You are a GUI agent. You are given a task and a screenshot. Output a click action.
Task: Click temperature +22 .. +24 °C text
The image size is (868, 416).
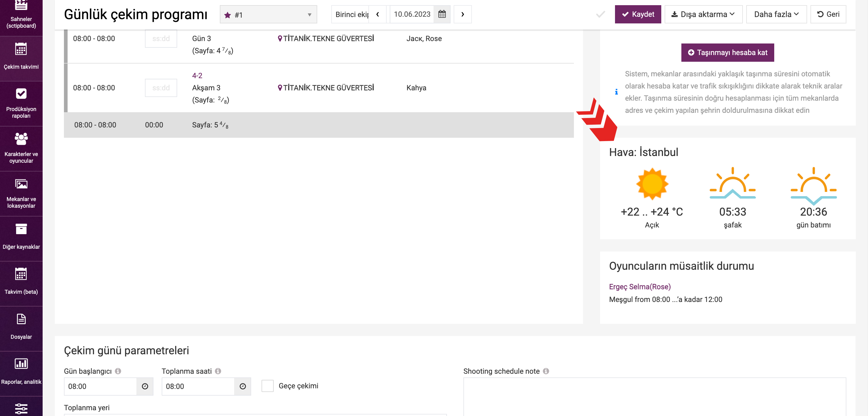point(652,212)
